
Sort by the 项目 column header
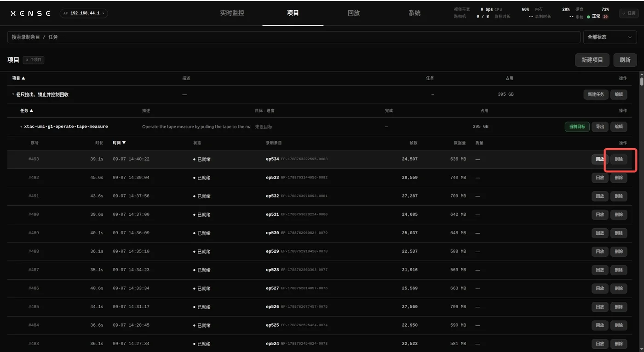click(x=18, y=78)
